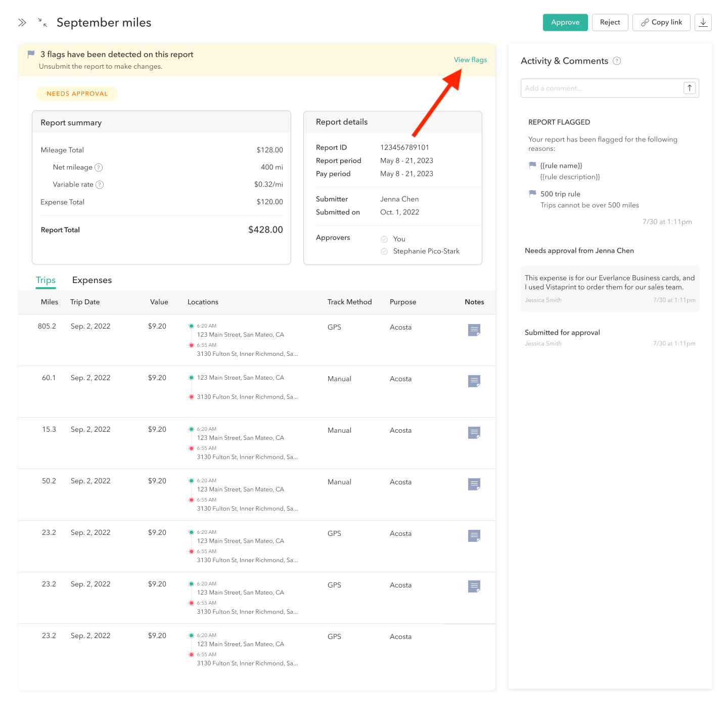
Task: Click the Variable rate info icon
Action: click(100, 185)
